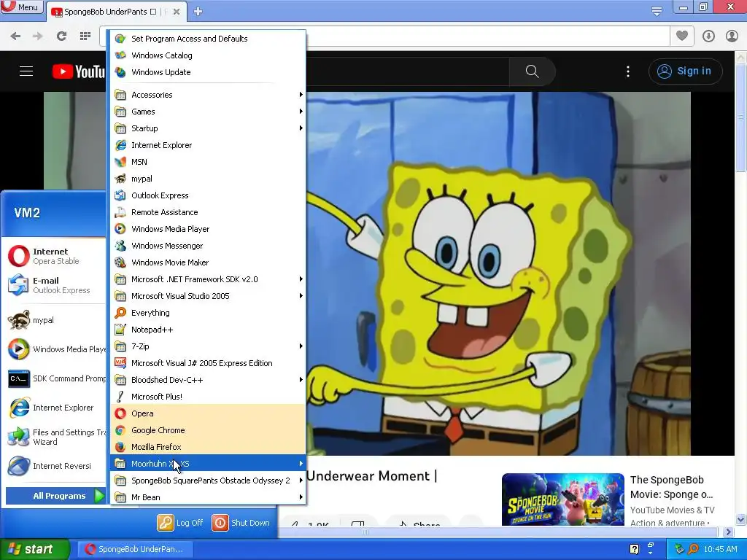The height and width of the screenshot is (560, 747).
Task: Open MSN from the programs menu
Action: tap(208, 162)
